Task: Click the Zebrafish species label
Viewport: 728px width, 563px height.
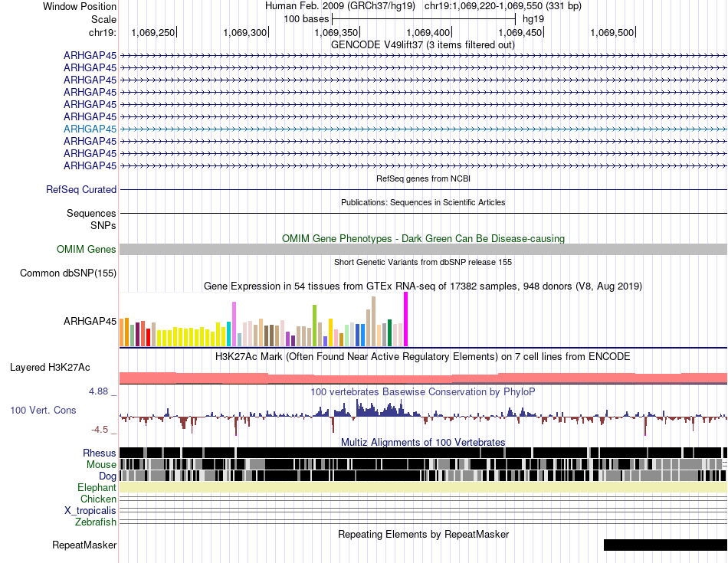Action: 96,522
